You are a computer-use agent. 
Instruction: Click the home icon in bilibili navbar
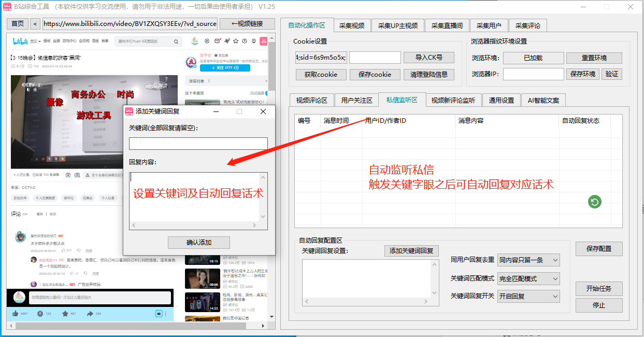(207, 41)
